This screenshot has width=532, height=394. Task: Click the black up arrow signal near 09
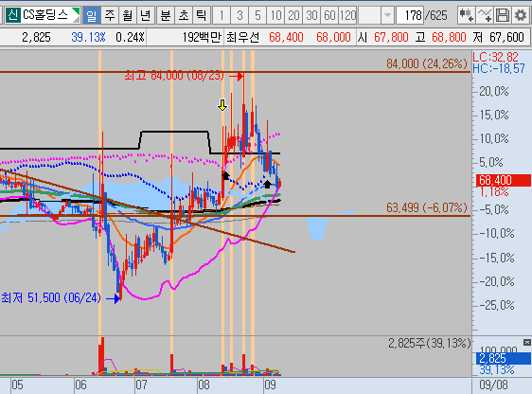tap(267, 184)
